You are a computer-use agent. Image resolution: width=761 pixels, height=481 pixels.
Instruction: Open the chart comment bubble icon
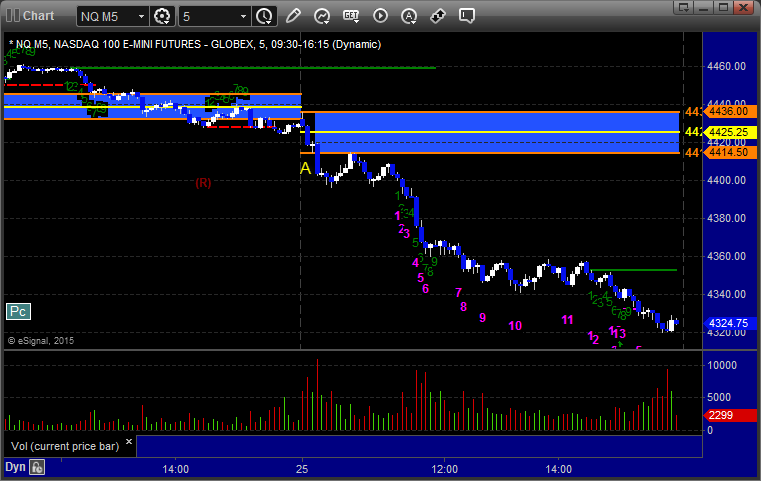467,16
